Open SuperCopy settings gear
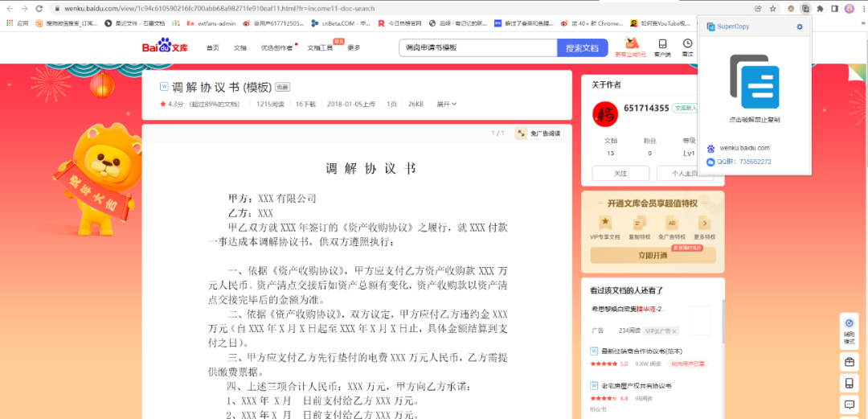This screenshot has width=868, height=419. (x=800, y=27)
